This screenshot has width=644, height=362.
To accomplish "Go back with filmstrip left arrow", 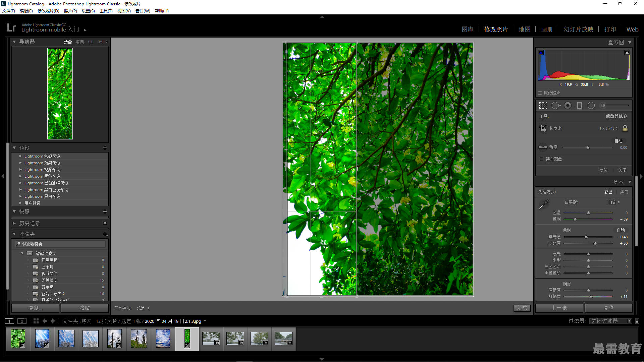I will point(45,321).
